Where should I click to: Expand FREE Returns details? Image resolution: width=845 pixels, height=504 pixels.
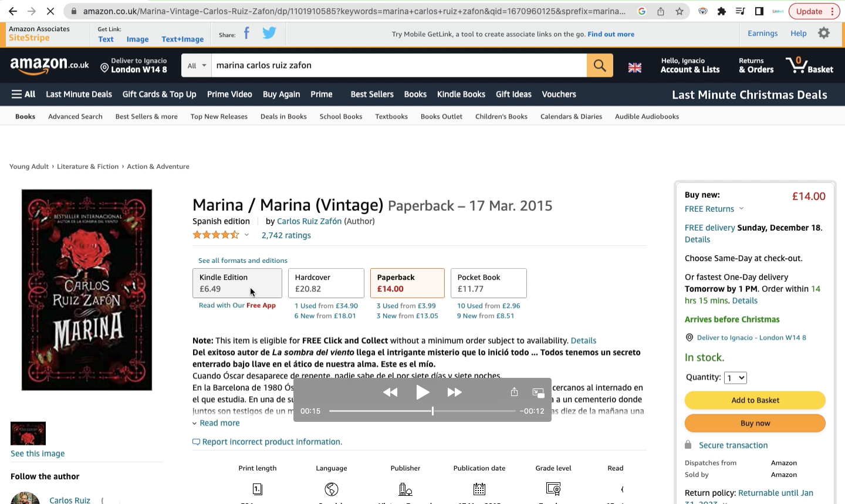click(x=741, y=208)
